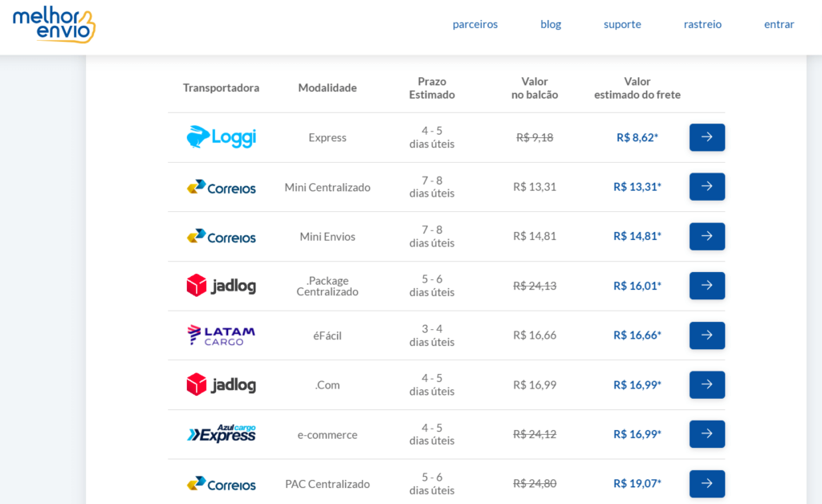
Task: Choose the Correios Mini Envios arrow button
Action: coord(706,236)
